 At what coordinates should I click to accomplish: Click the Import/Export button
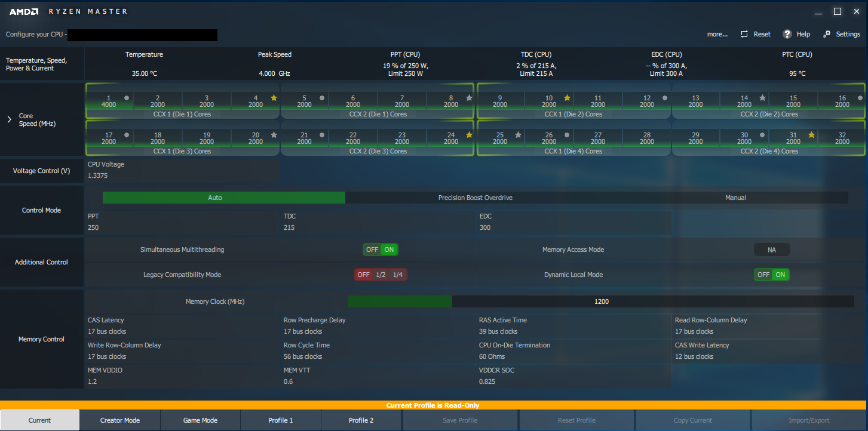[809, 420]
